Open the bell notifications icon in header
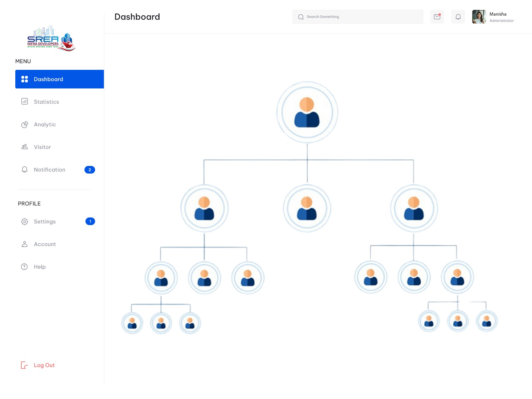This screenshot has width=532, height=399. (458, 17)
